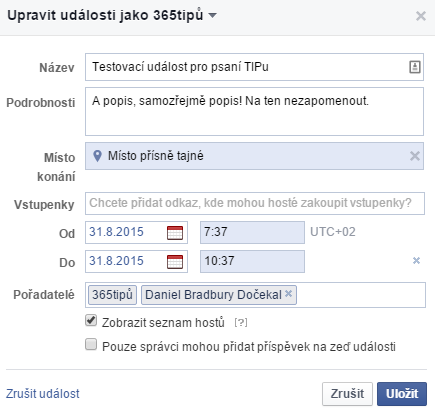Focus the Název event name field
435x417 pixels.
(x=254, y=67)
